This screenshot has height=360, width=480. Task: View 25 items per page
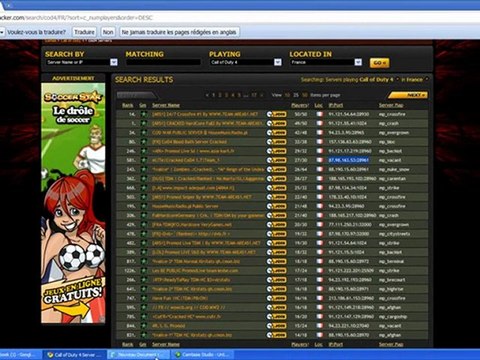point(296,95)
